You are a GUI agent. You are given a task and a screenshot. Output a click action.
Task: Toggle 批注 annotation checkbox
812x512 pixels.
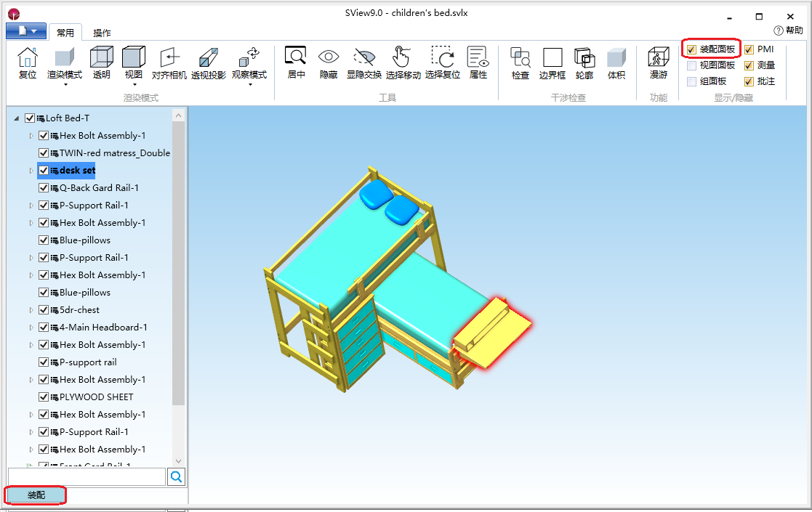(x=749, y=82)
